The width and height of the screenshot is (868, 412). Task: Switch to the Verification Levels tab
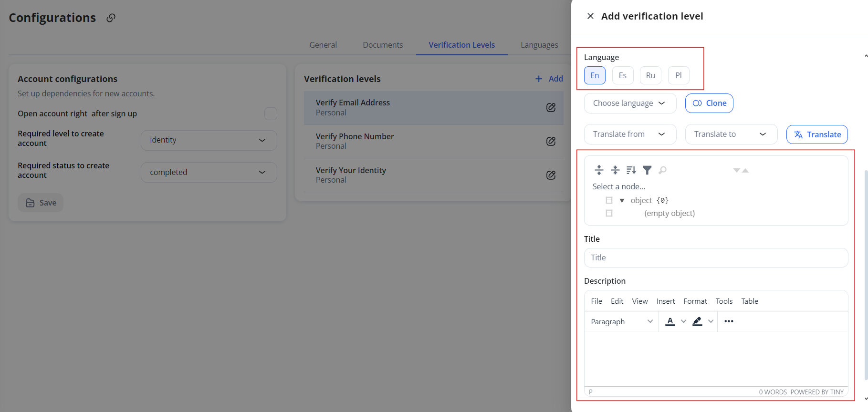click(461, 45)
